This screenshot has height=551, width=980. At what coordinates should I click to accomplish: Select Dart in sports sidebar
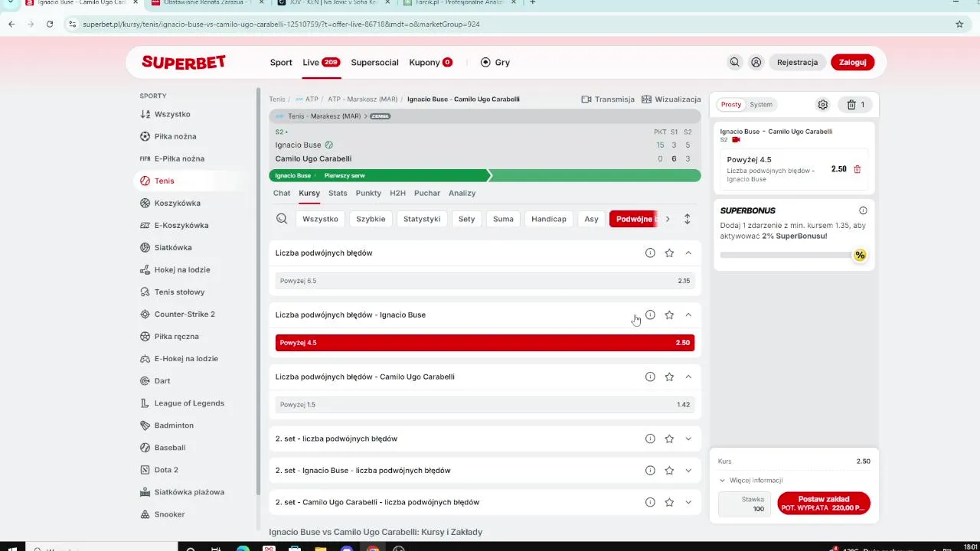(x=162, y=380)
